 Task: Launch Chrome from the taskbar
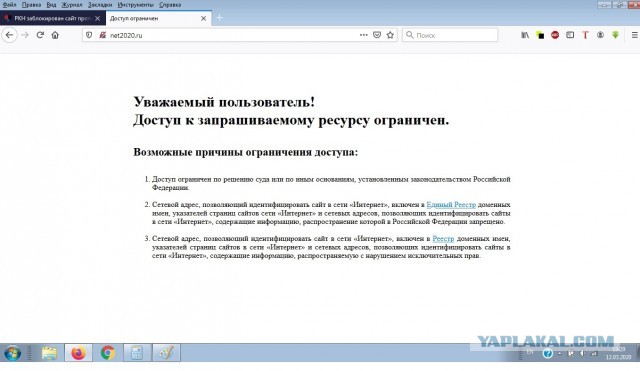pyautogui.click(x=108, y=353)
